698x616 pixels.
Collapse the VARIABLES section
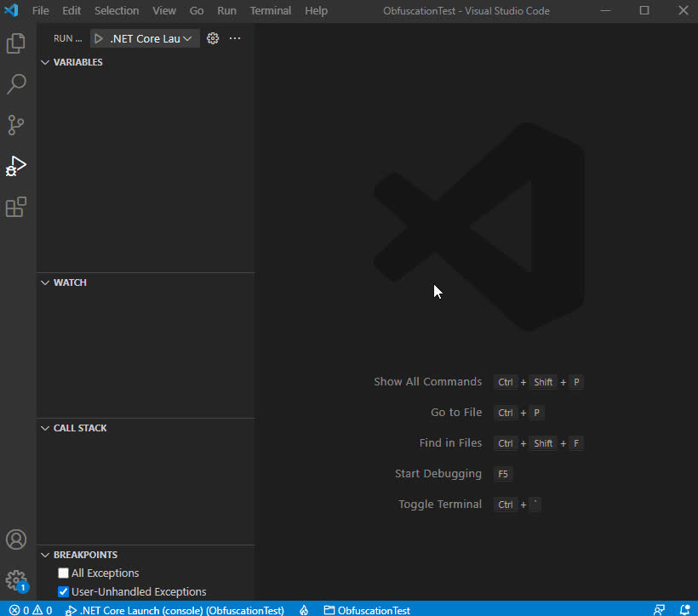(x=45, y=61)
